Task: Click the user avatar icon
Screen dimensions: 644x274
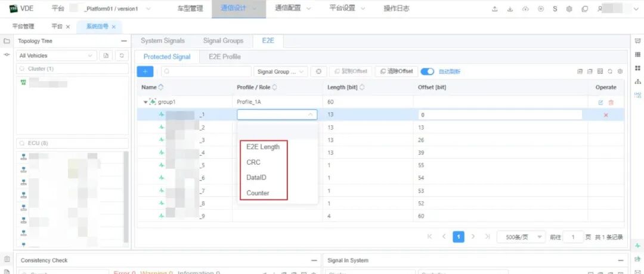Action: (600, 9)
